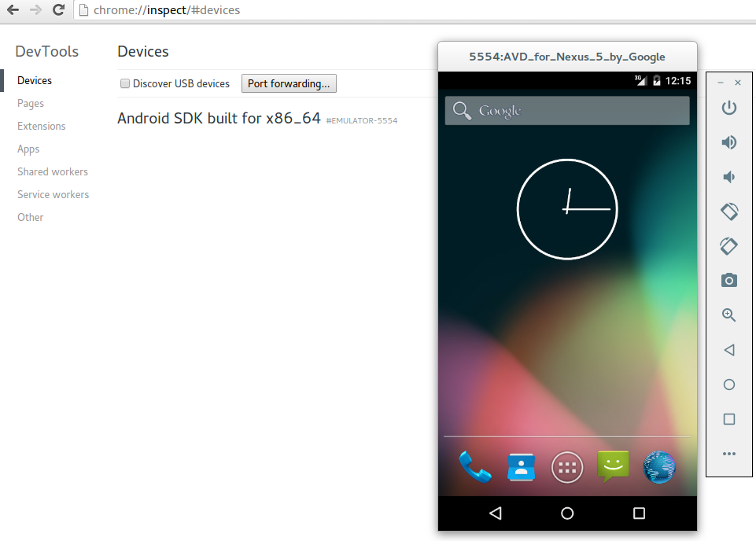Click Overview square in the emulator side toolbar

(x=729, y=419)
